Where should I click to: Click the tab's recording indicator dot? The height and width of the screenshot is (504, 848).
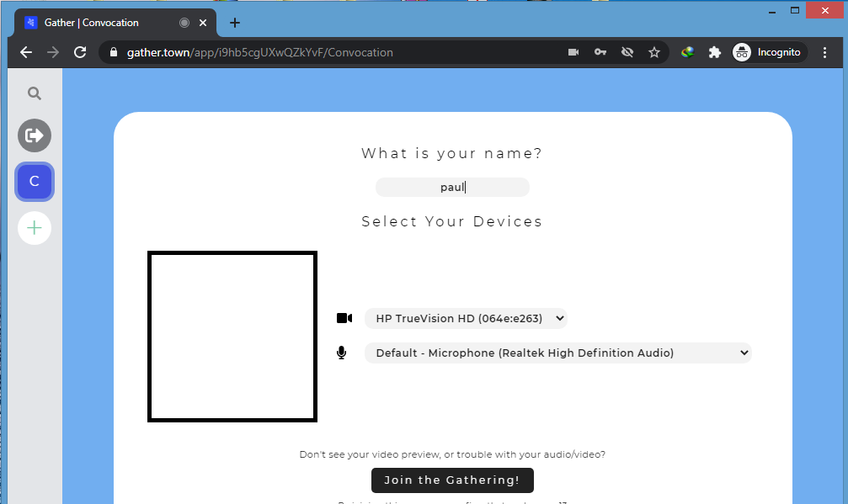point(184,23)
